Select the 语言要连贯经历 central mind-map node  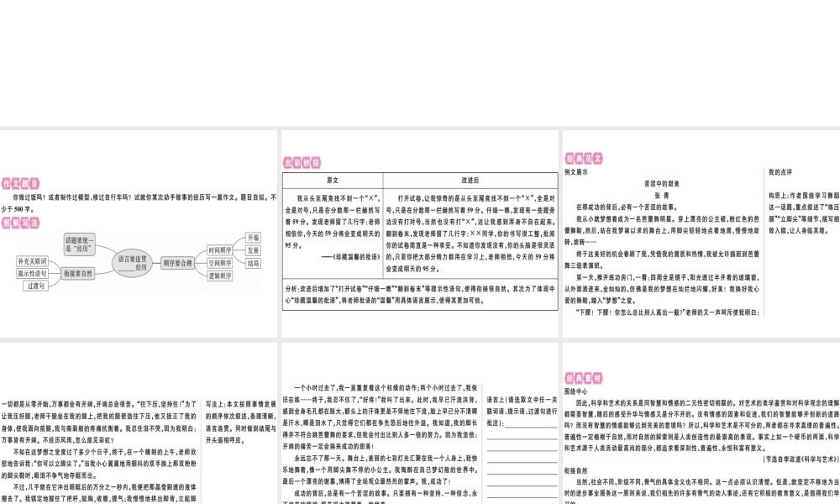pyautogui.click(x=133, y=262)
